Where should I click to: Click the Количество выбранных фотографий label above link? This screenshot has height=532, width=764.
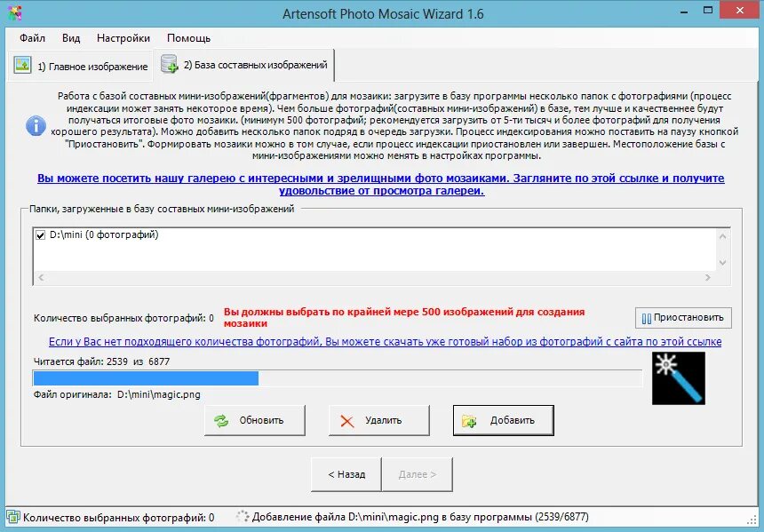[123, 318]
